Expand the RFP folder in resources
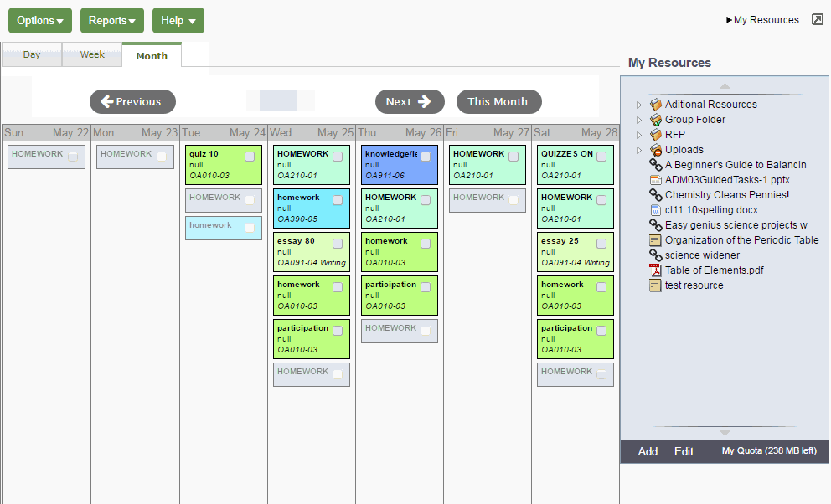The width and height of the screenshot is (831, 504). [639, 135]
